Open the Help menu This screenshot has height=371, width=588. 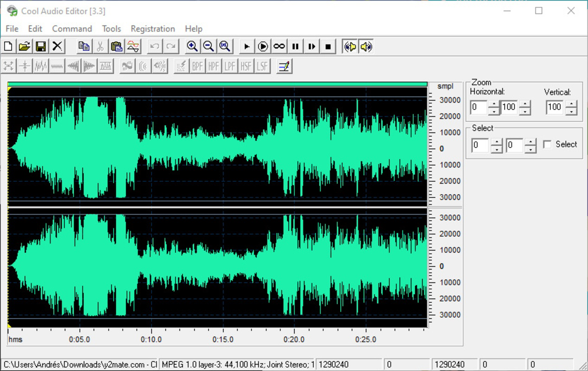click(x=194, y=29)
